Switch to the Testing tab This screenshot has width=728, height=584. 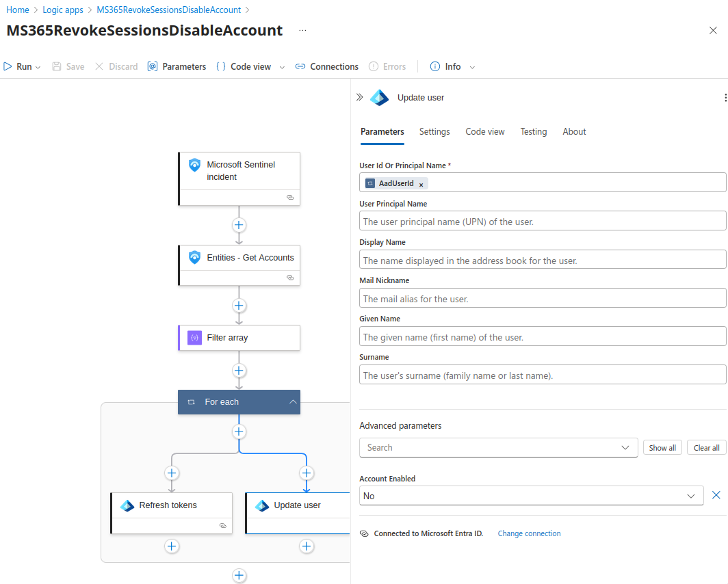tap(534, 132)
